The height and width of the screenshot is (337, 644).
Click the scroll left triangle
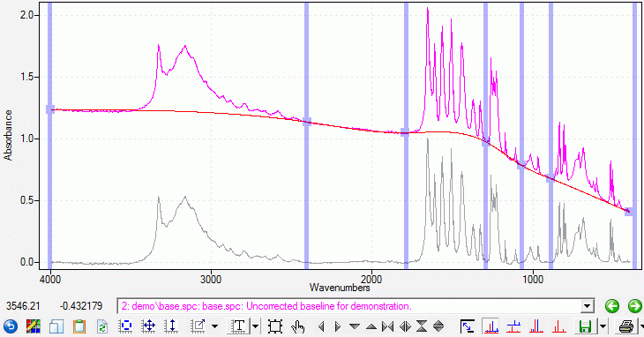tap(321, 326)
